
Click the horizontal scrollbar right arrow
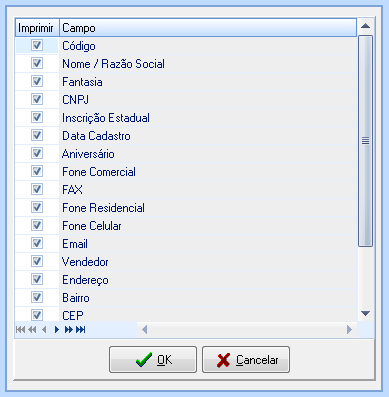[349, 330]
